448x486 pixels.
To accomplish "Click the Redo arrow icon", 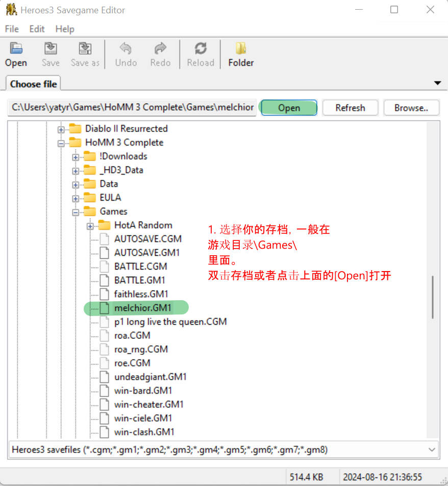I will tap(160, 48).
